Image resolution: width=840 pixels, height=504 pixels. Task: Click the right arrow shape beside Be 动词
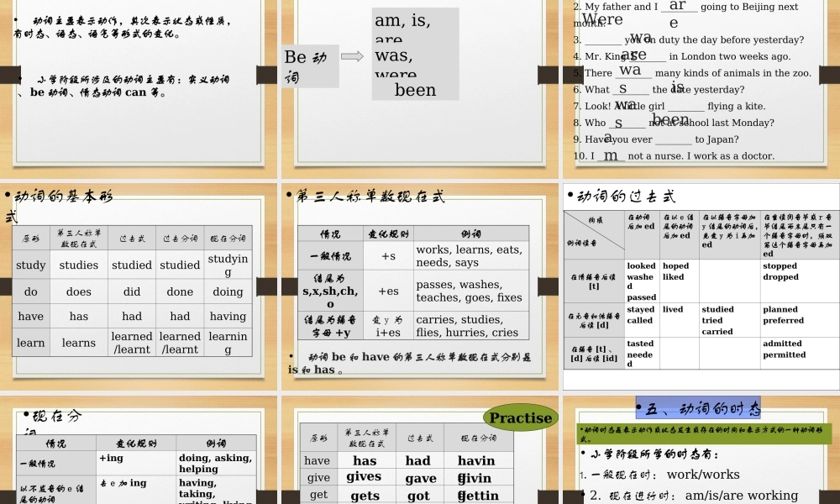coord(352,56)
